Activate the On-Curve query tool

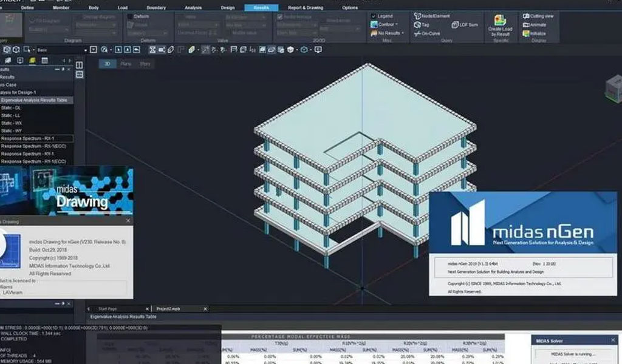417,33
